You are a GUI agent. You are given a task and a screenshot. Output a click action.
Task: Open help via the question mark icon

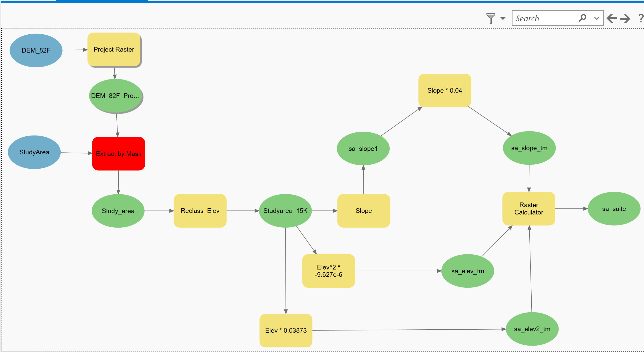click(x=640, y=18)
